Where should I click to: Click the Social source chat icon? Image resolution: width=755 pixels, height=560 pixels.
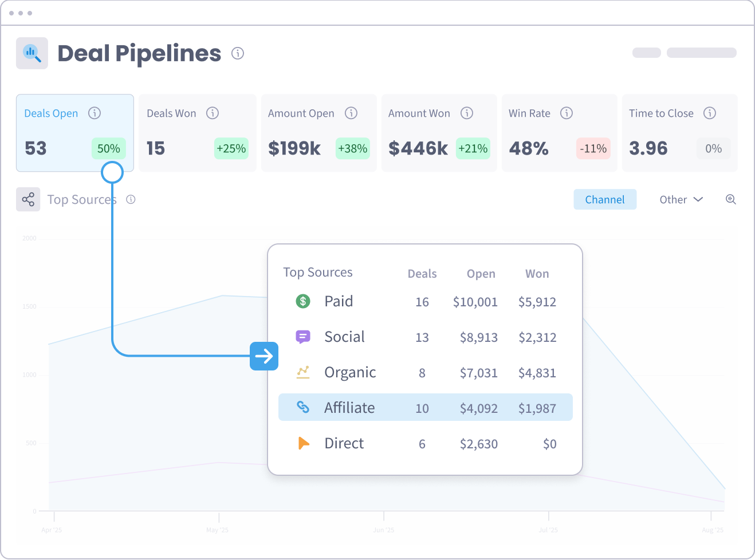coord(303,337)
